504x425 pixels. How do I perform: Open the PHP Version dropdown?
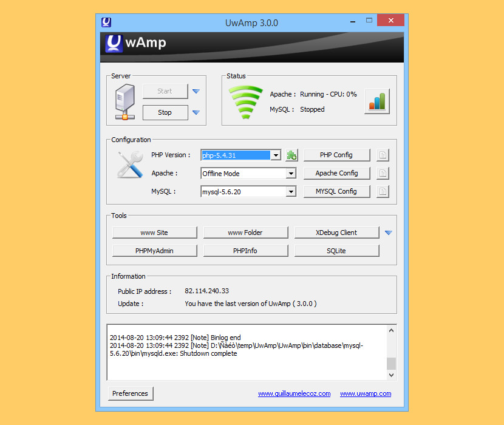point(276,155)
